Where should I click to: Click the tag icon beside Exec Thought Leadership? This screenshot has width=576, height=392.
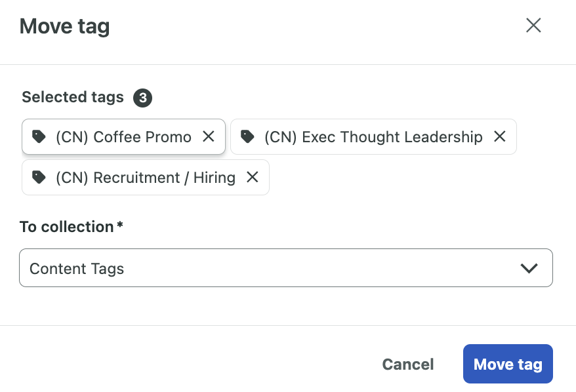coord(247,136)
